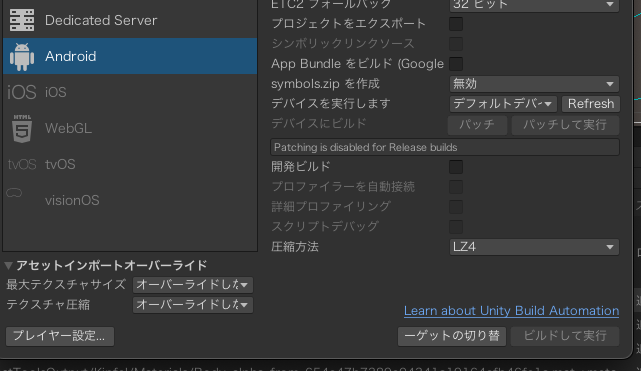Toggle スクリプトデバッグ checkbox
Screen dimensions: 641x371
(456, 226)
